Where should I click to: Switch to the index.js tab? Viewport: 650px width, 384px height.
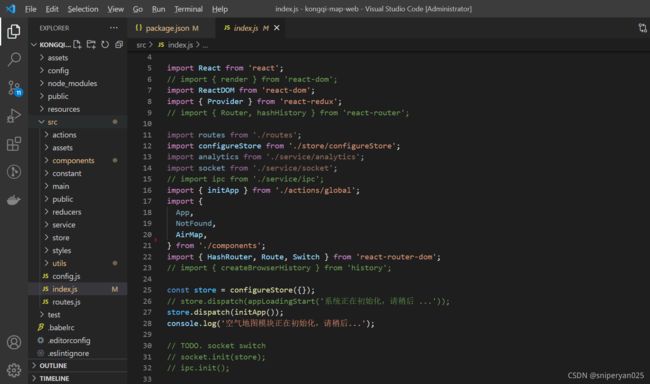click(x=251, y=28)
